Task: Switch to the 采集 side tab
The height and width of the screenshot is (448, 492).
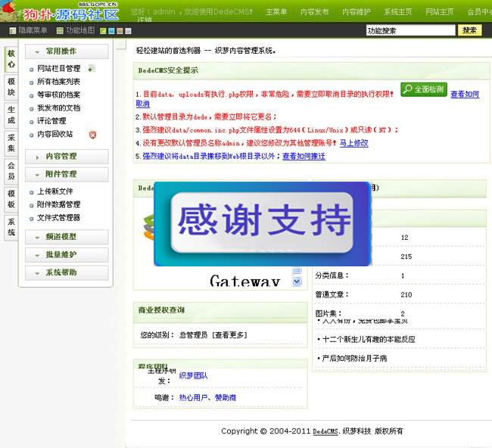Action: pos(11,143)
